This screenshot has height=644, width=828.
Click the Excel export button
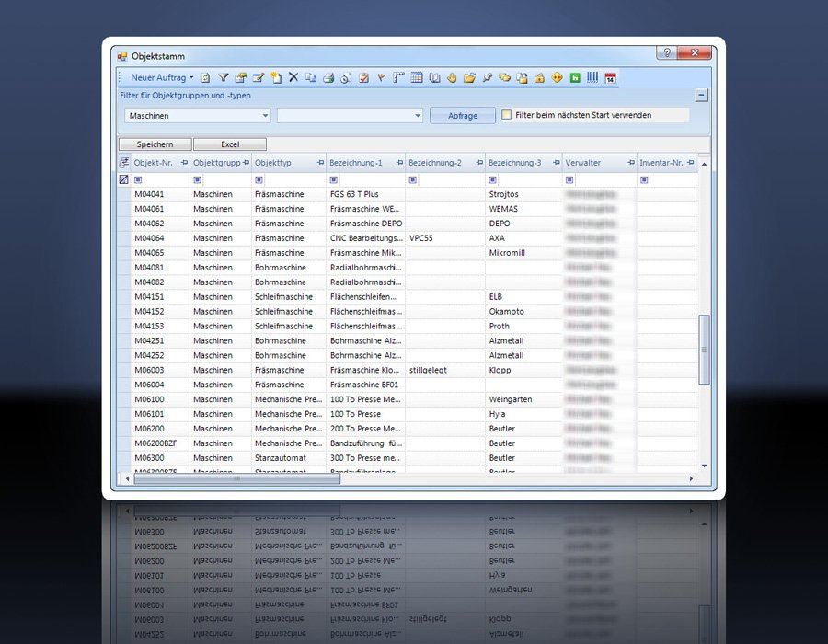pyautogui.click(x=230, y=144)
